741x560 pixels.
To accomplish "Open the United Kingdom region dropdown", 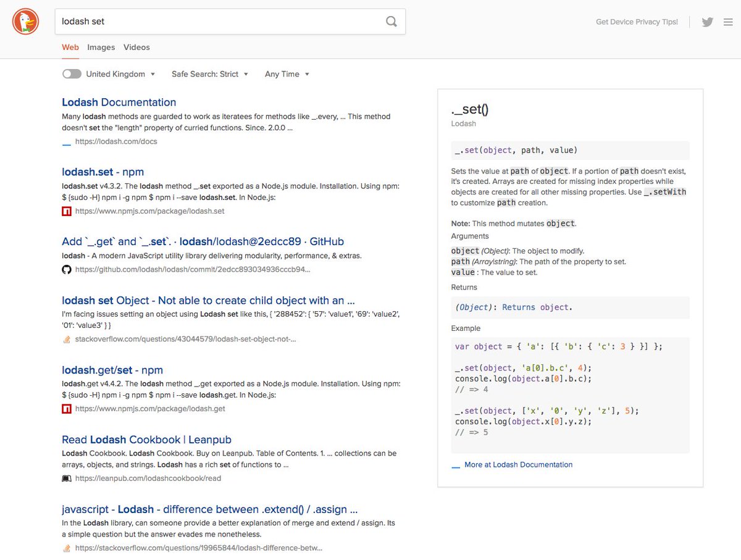I will click(120, 74).
